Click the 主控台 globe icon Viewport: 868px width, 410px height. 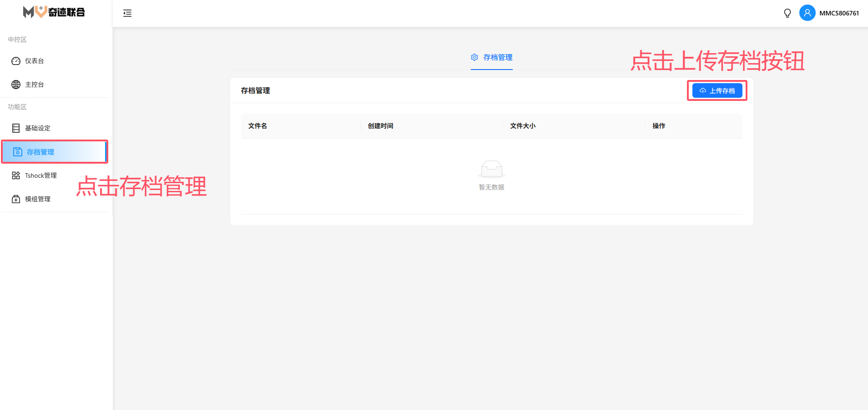[x=16, y=85]
